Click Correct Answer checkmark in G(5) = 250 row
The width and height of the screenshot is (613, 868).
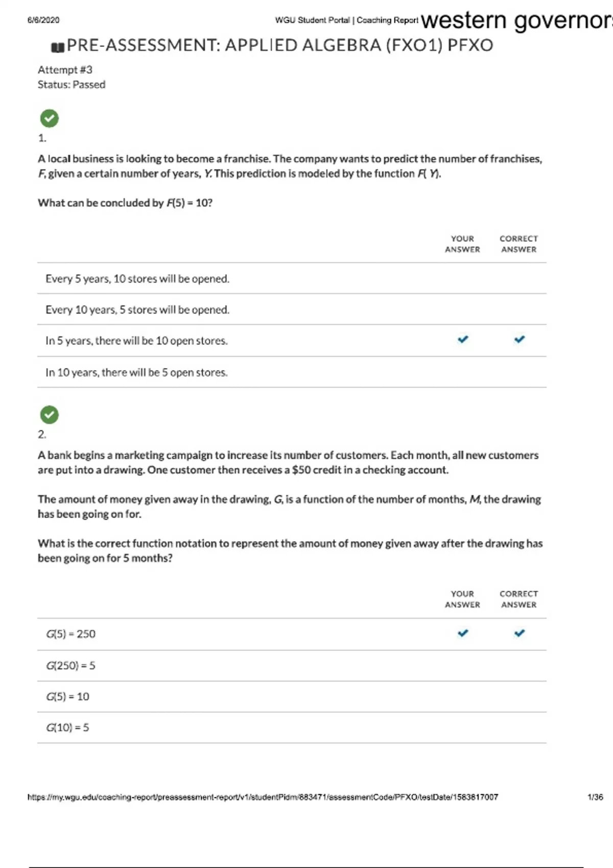(x=519, y=633)
